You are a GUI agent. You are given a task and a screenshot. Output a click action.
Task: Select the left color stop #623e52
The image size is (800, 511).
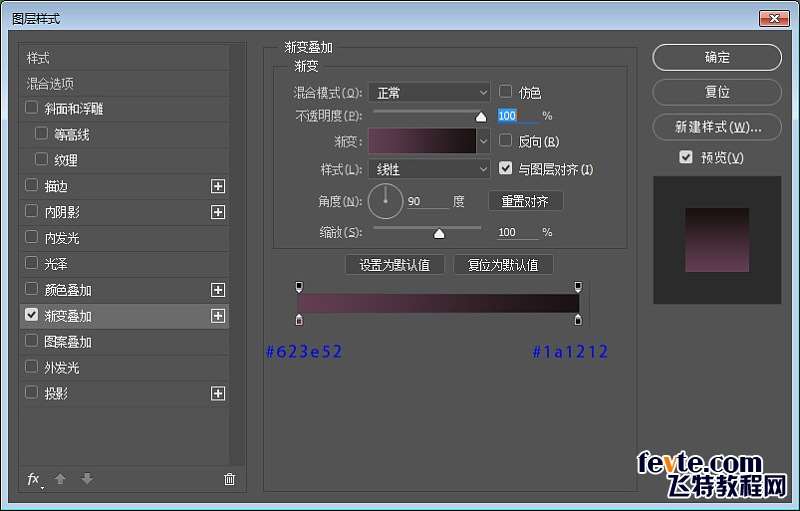point(299,320)
